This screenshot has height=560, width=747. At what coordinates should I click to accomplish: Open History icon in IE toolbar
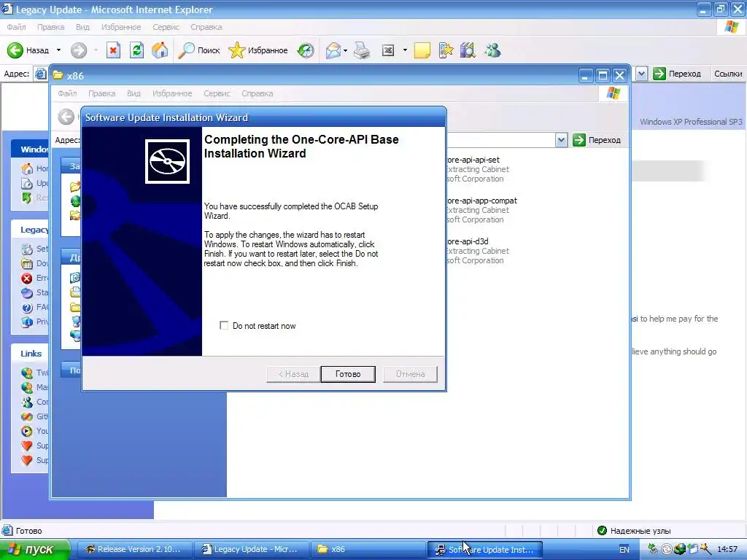[306, 50]
